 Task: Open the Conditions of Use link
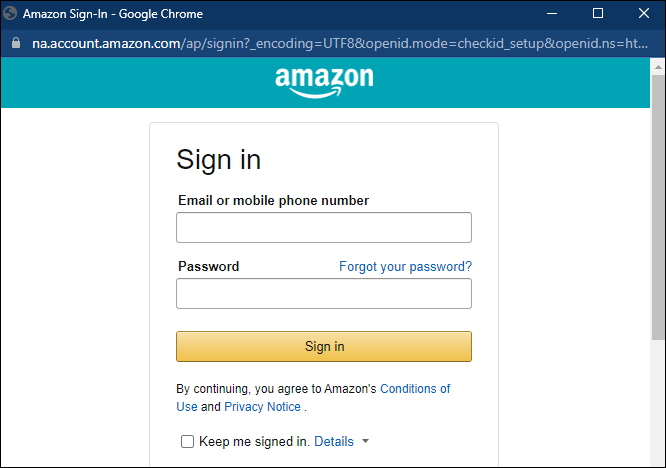(x=415, y=389)
